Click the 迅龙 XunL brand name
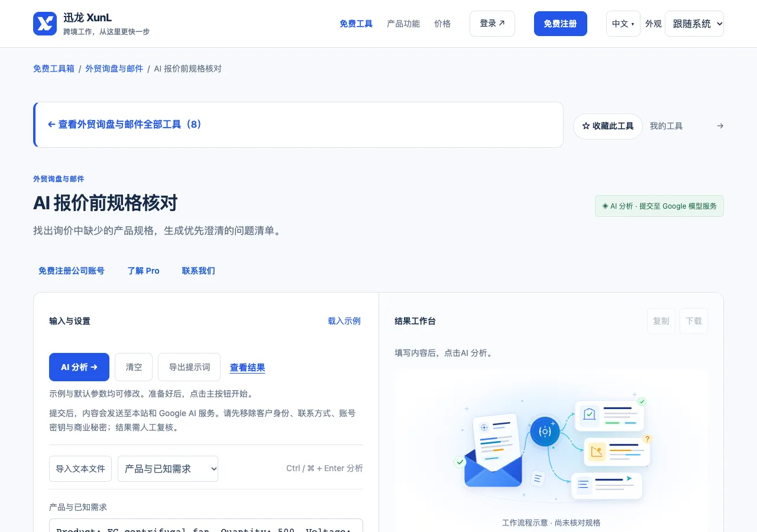Viewport: 757px width, 532px height. 88,18
